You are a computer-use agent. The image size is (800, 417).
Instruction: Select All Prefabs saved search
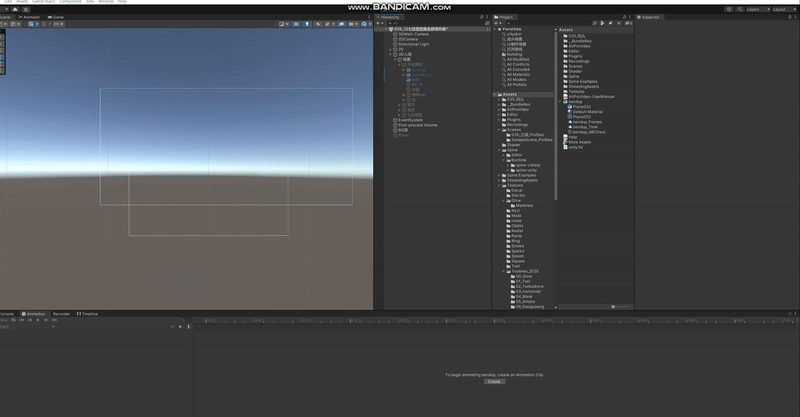[516, 85]
